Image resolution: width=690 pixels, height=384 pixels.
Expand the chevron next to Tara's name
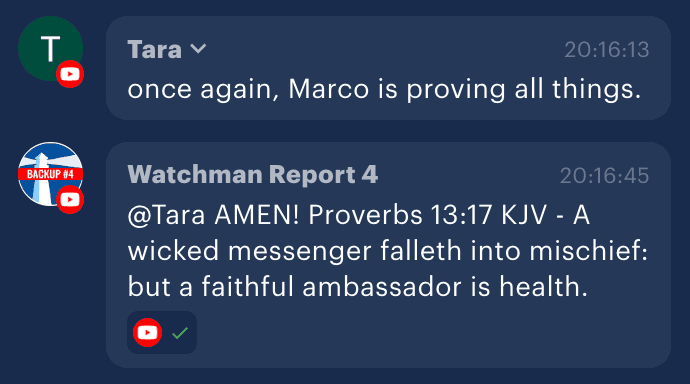click(x=198, y=48)
